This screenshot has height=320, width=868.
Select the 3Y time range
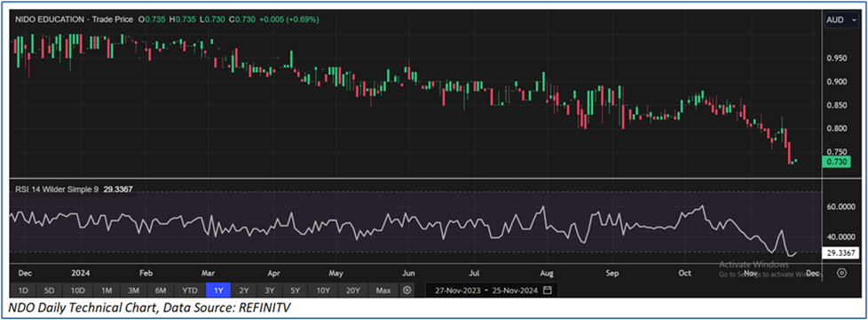(270, 290)
